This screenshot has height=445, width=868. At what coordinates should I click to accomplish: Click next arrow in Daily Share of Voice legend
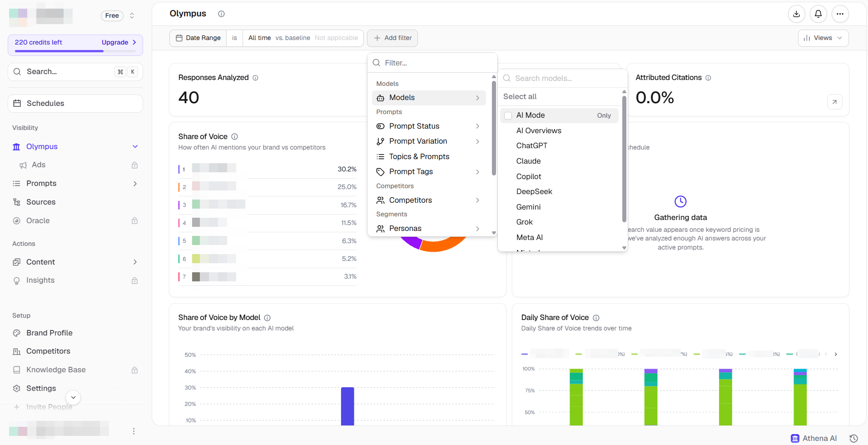836,354
